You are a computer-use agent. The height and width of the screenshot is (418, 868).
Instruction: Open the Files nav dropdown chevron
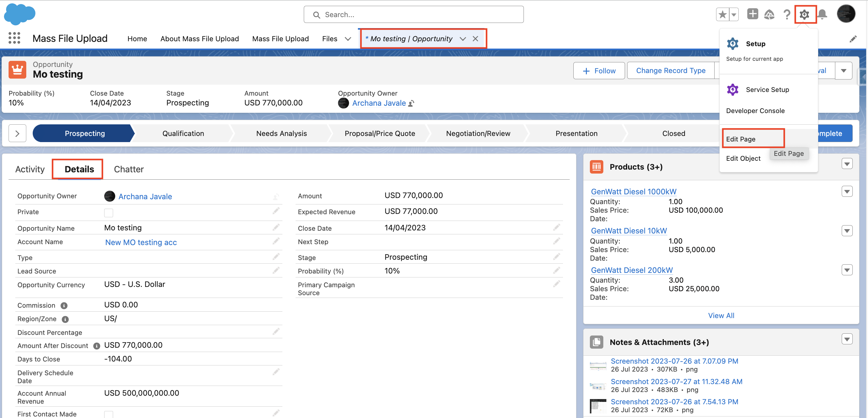click(348, 39)
